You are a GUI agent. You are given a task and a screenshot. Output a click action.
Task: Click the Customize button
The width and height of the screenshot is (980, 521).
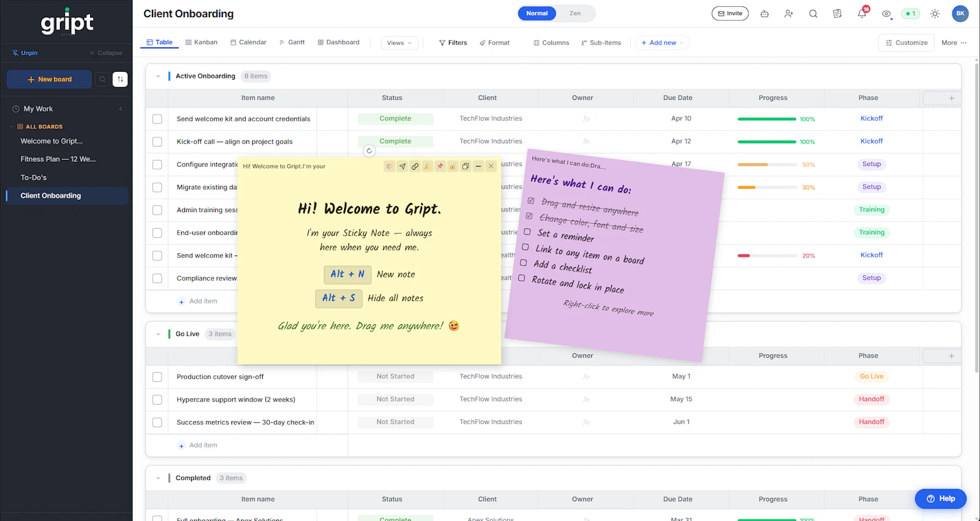(907, 43)
